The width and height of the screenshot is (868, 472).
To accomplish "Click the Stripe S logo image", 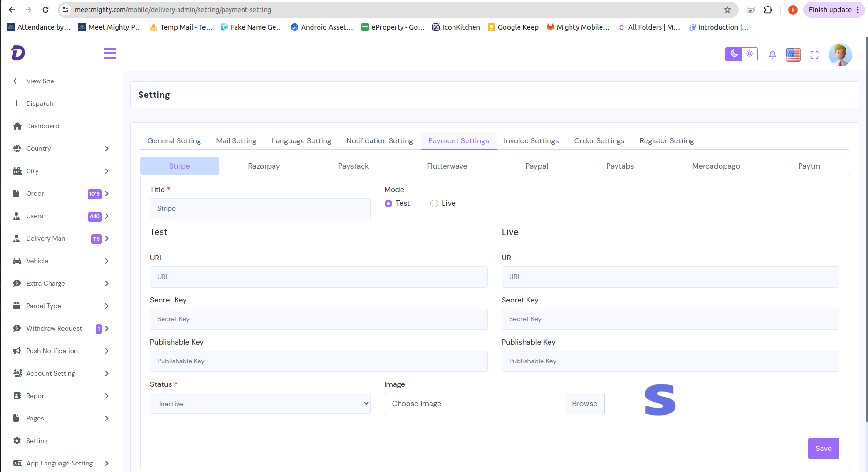I will click(x=660, y=400).
